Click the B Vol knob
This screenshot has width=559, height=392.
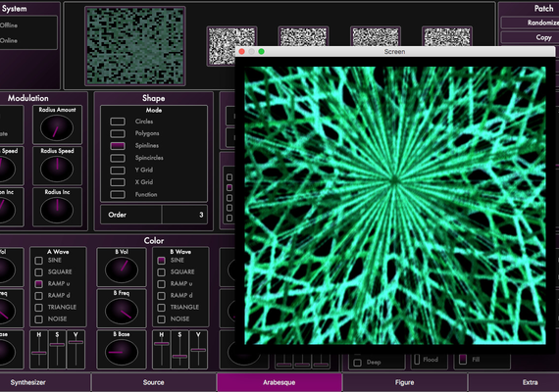[122, 269]
